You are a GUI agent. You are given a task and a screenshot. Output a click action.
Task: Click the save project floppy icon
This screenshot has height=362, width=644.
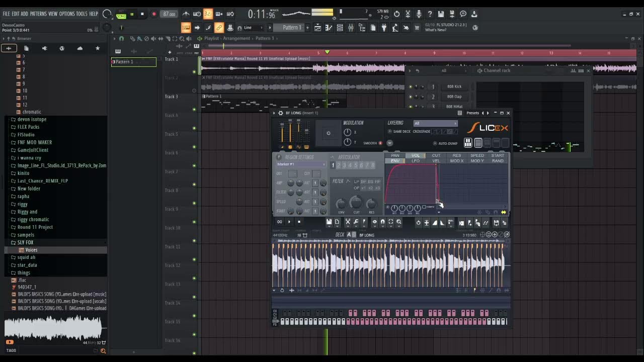coord(441,14)
